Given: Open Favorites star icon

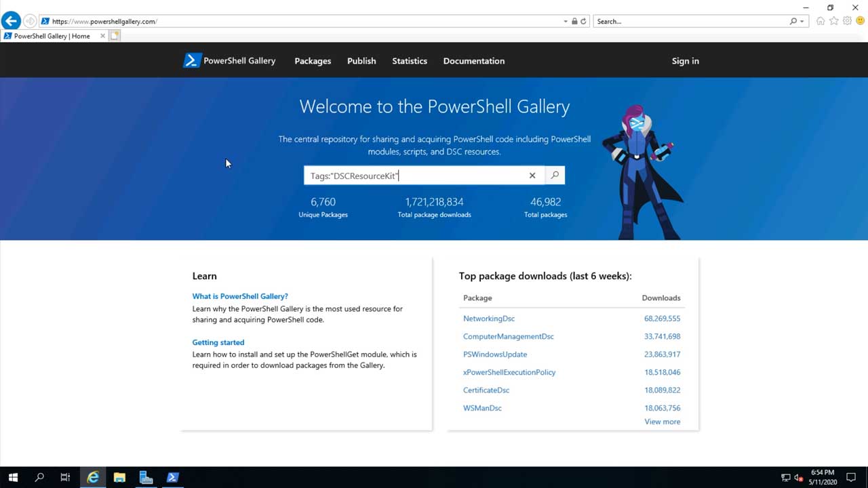Looking at the screenshot, I should pyautogui.click(x=834, y=22).
